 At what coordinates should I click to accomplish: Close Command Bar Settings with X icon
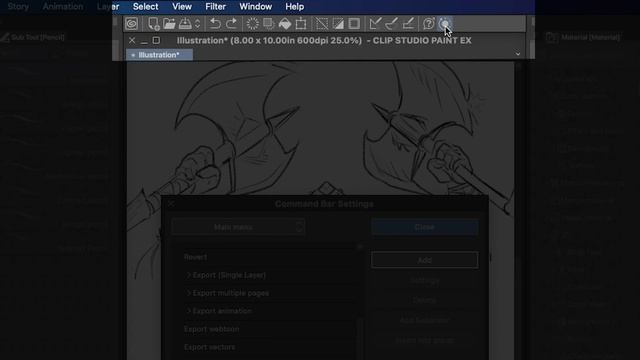point(171,203)
